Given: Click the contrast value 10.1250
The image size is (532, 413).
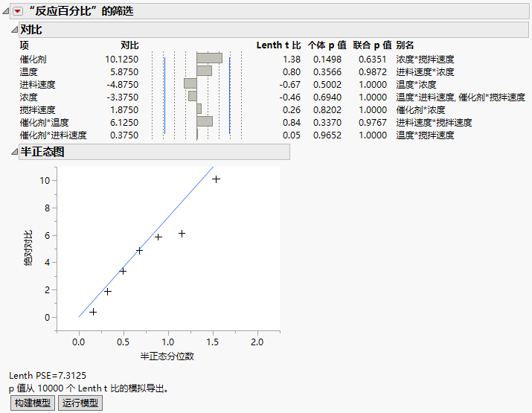Looking at the screenshot, I should tap(122, 60).
